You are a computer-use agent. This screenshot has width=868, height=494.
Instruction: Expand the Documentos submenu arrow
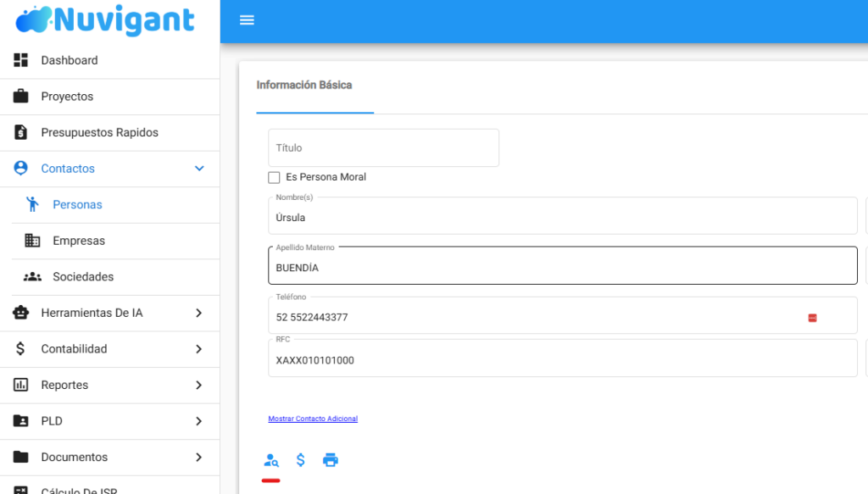[198, 458]
